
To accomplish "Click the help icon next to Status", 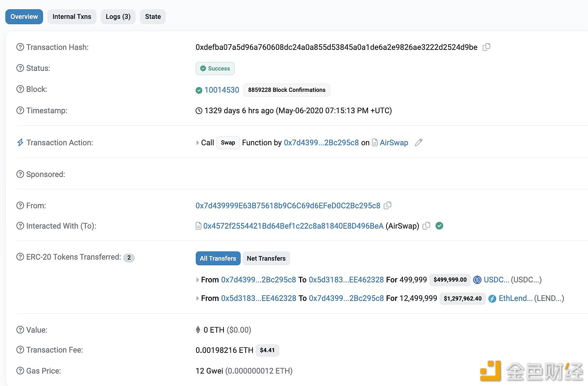I will pyautogui.click(x=20, y=68).
